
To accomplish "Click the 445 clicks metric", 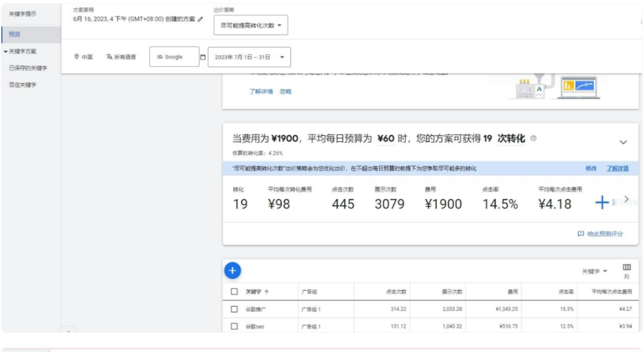I will pos(343,204).
